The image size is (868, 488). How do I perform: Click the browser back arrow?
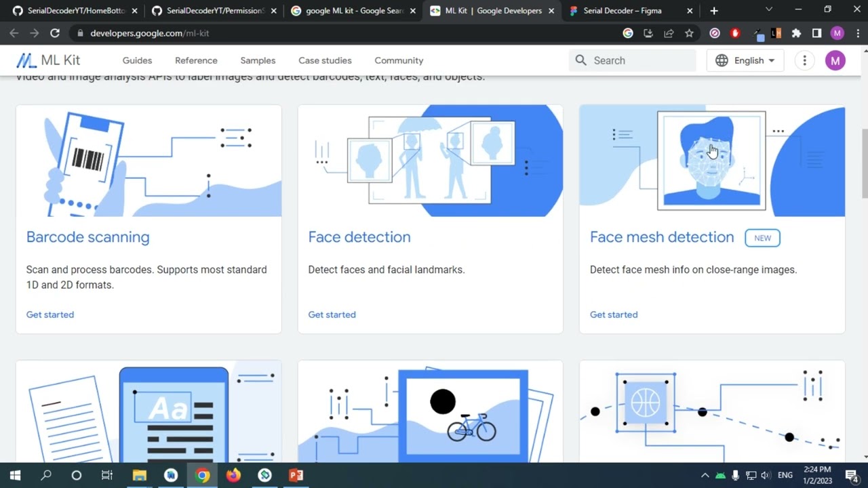click(14, 33)
